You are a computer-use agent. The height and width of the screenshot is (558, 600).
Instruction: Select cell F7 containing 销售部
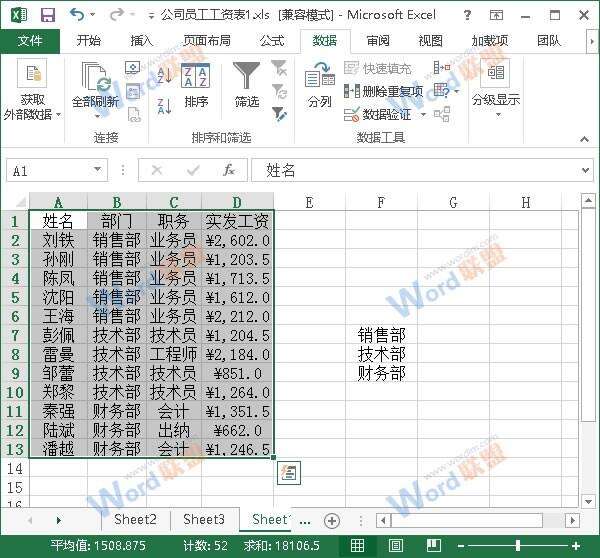pyautogui.click(x=381, y=335)
